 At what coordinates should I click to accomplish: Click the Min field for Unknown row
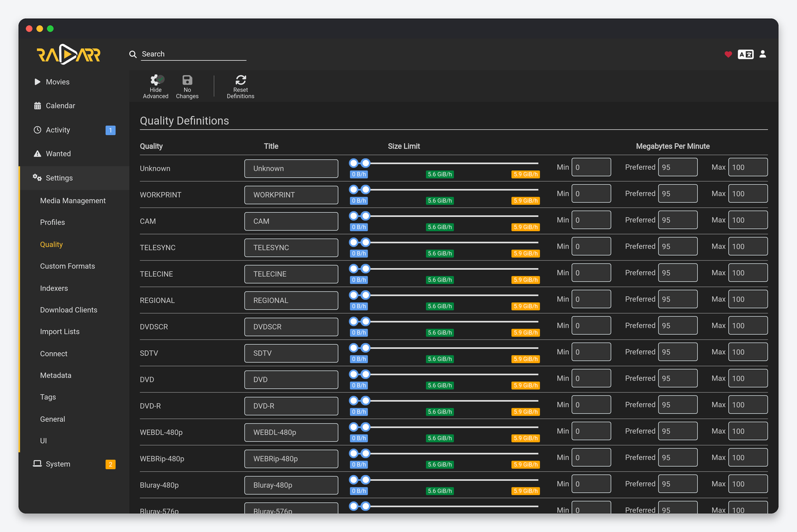click(591, 167)
